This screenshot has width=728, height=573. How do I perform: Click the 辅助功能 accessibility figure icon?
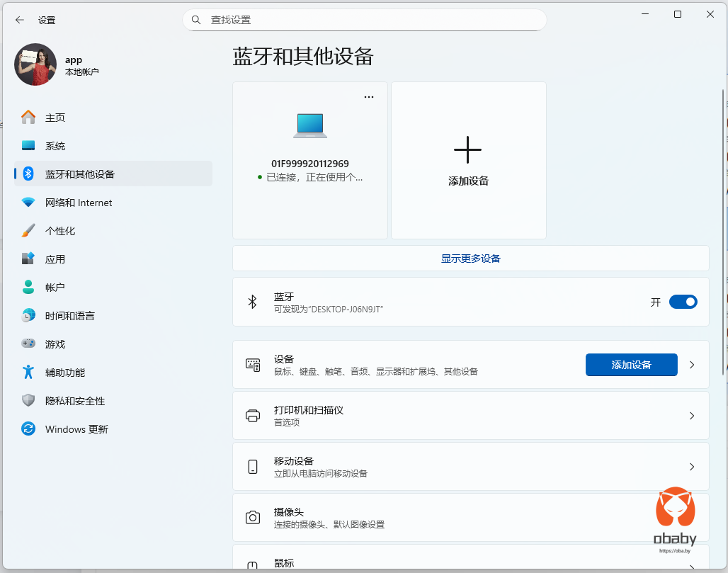click(28, 373)
